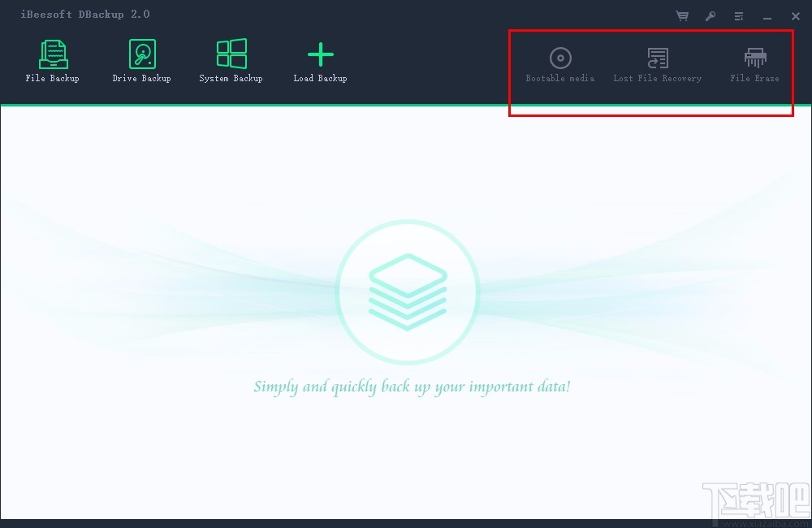Viewport: 812px width, 528px height.
Task: Open the Drive Backup feature
Action: (141, 61)
